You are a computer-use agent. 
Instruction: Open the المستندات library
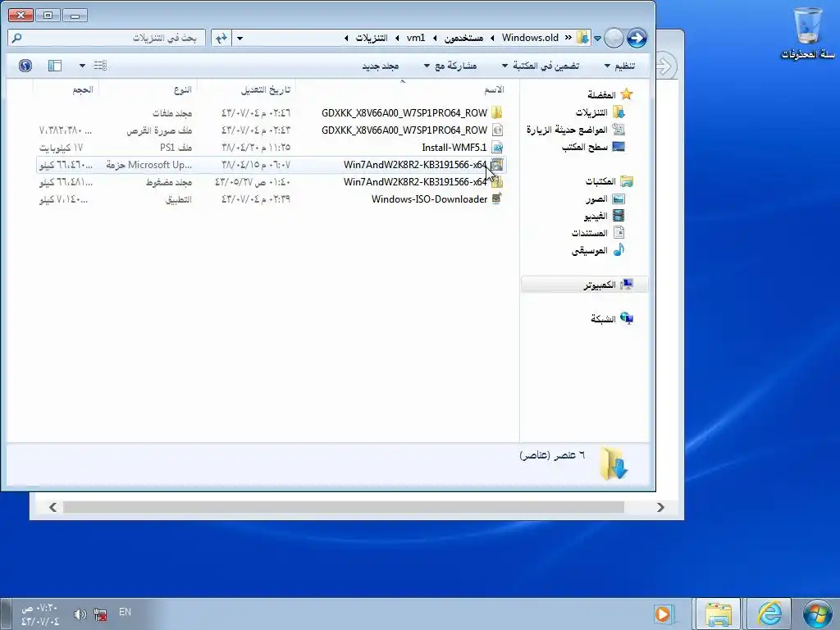coord(589,233)
